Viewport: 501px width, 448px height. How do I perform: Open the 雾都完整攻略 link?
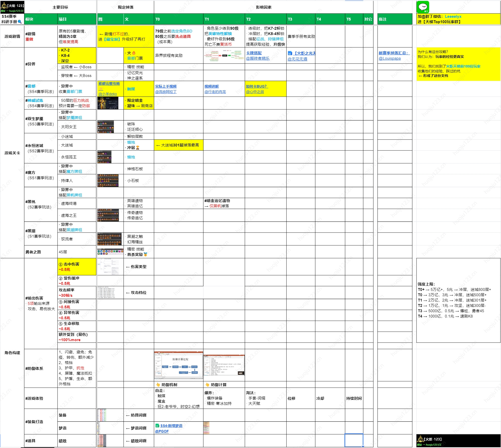point(109,84)
